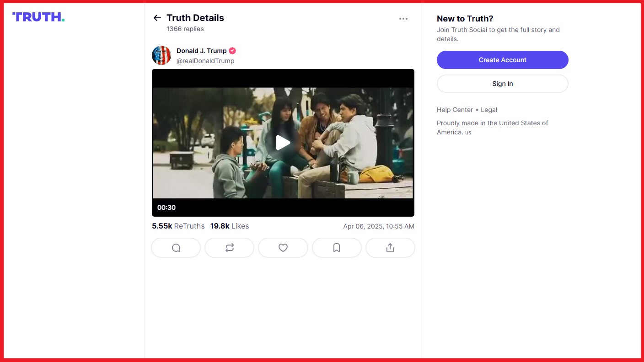
Task: Open the Help Center link
Action: pyautogui.click(x=455, y=110)
